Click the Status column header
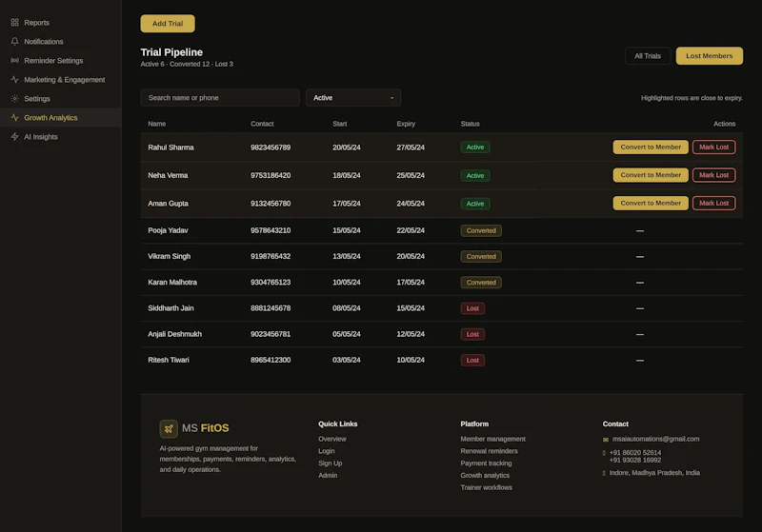Screen dimensions: 762x532 click(470, 124)
